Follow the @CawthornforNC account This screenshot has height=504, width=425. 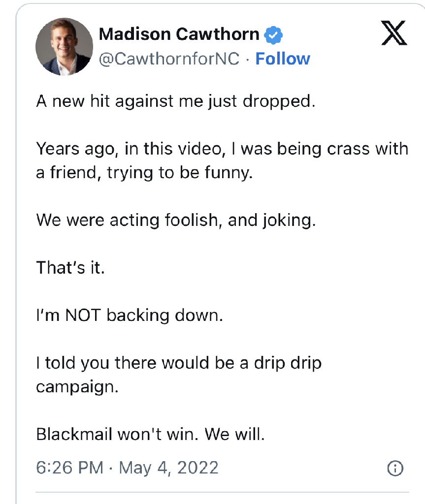pos(283,59)
